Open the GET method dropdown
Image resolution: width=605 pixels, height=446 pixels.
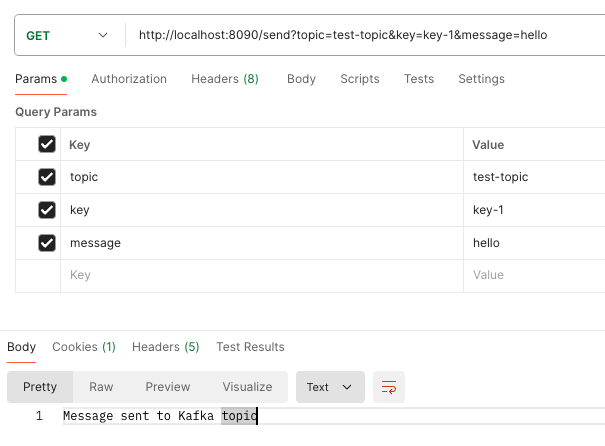point(66,35)
